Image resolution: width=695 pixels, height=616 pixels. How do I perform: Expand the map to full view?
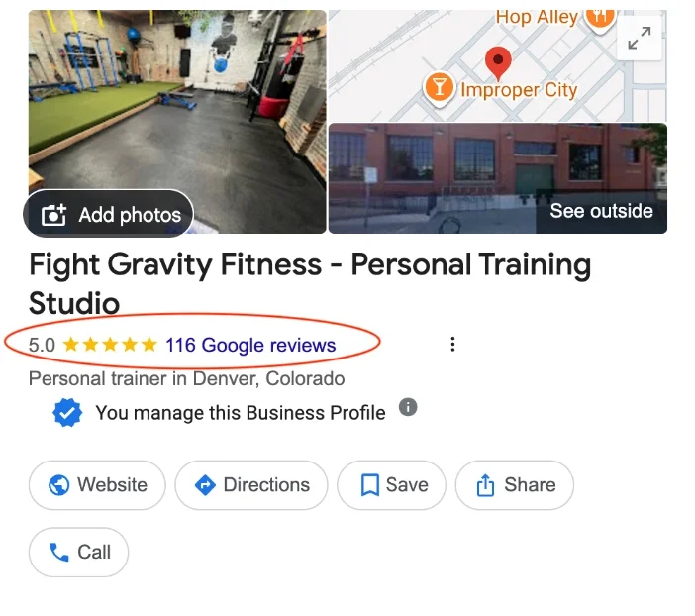[640, 38]
